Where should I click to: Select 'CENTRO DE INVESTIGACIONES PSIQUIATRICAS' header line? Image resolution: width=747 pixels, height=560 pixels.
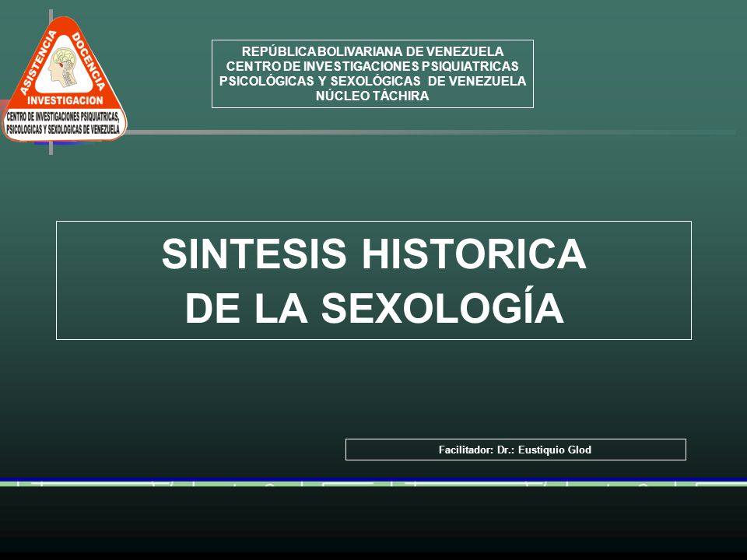tap(373, 66)
